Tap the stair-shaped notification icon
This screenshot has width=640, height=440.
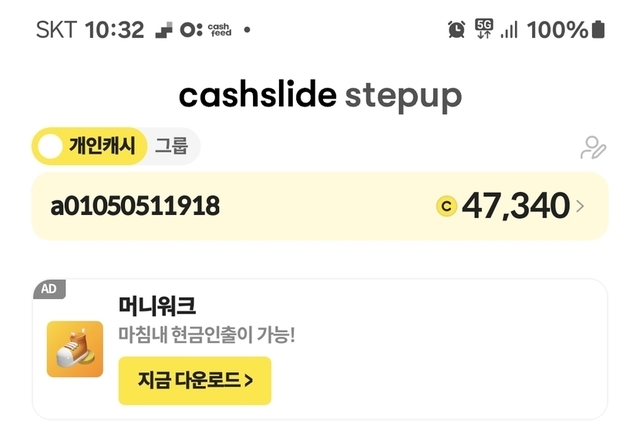pyautogui.click(x=165, y=30)
